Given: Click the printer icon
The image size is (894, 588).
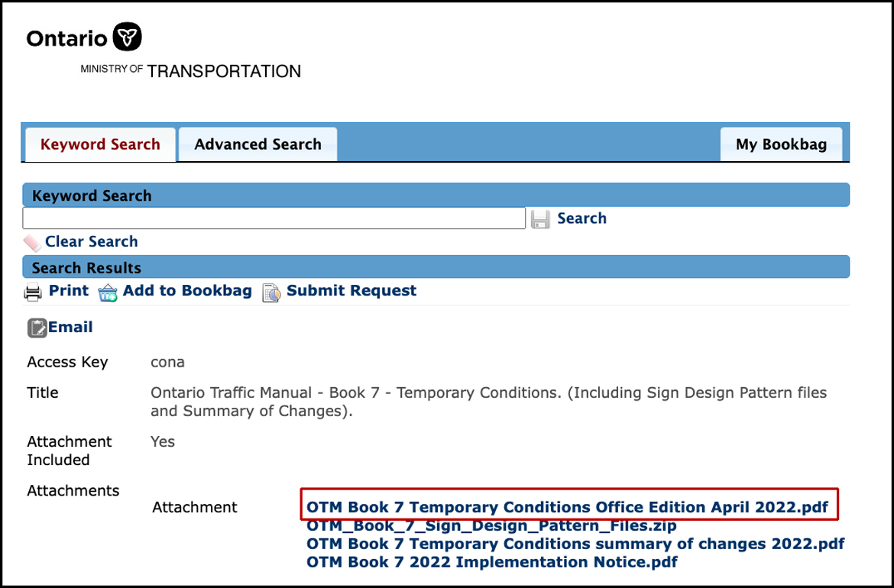Looking at the screenshot, I should pyautogui.click(x=33, y=292).
